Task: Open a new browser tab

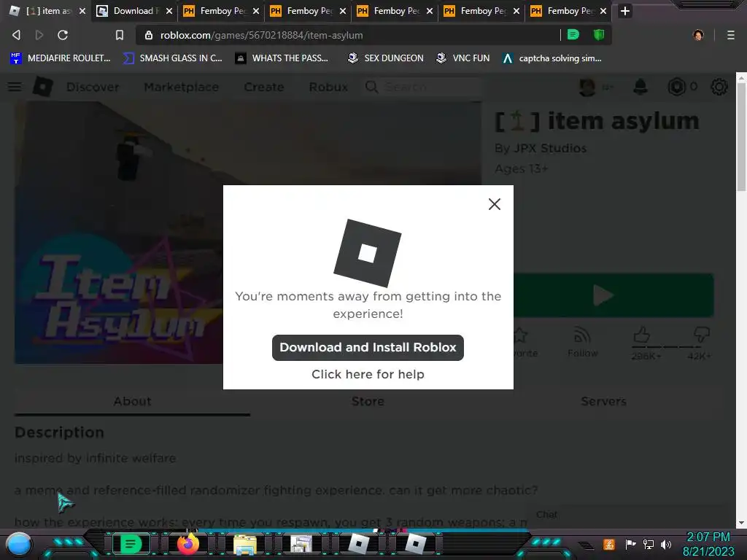Action: point(625,10)
